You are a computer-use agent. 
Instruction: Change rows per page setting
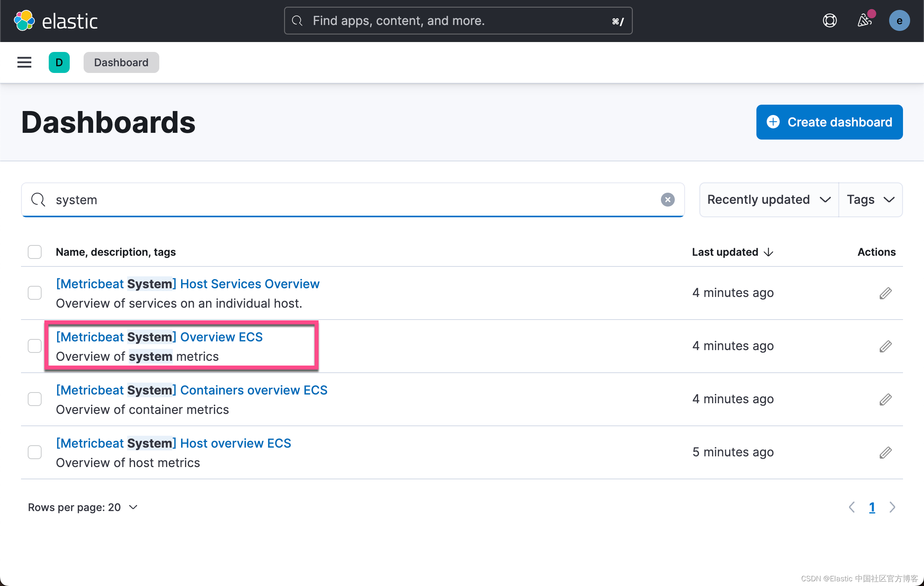tap(83, 507)
